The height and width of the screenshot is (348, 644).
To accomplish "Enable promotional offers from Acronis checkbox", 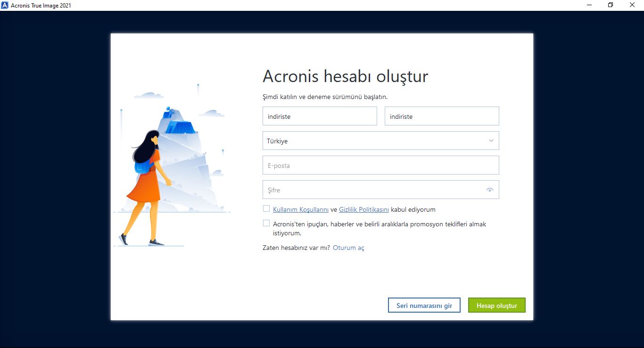I will 266,223.
